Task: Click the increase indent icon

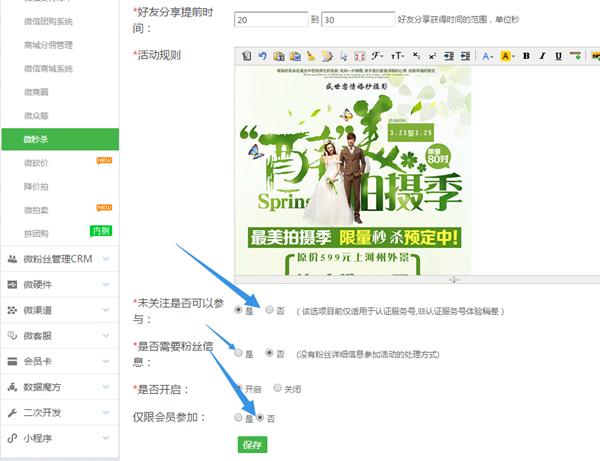Action: click(449, 56)
